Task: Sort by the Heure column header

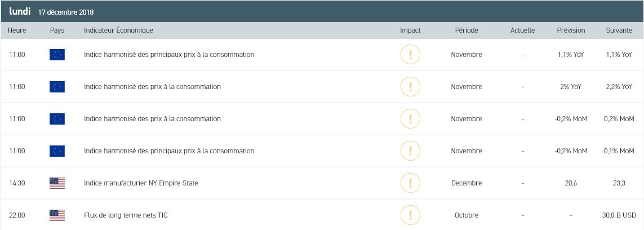Action: point(17,30)
